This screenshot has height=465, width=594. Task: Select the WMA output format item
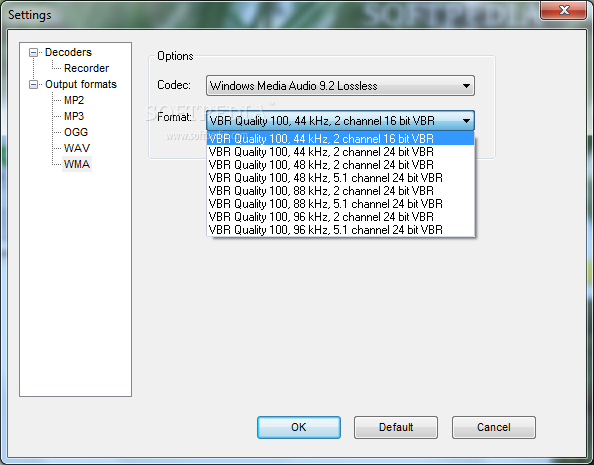(x=77, y=164)
